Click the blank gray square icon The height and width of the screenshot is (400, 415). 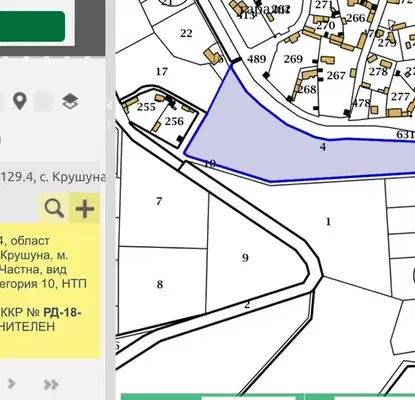[44, 101]
